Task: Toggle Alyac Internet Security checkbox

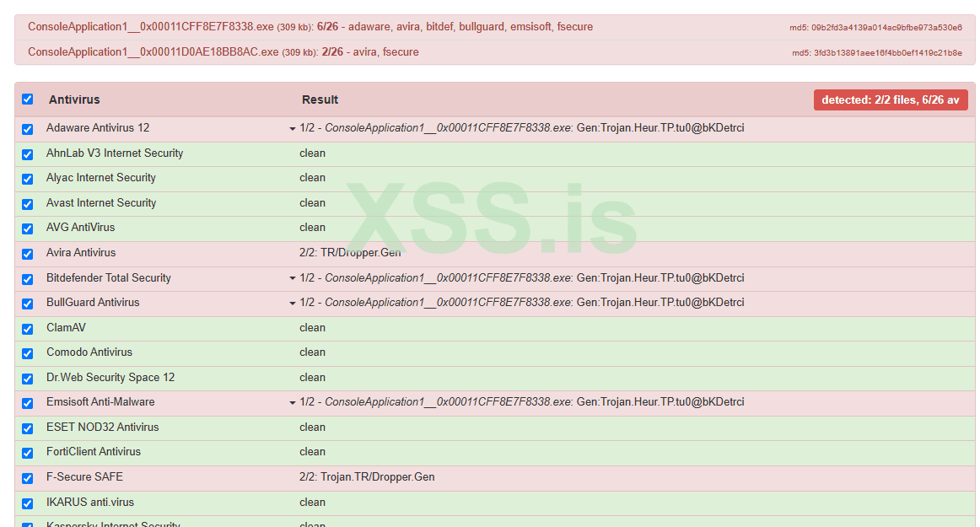Action: (28, 179)
